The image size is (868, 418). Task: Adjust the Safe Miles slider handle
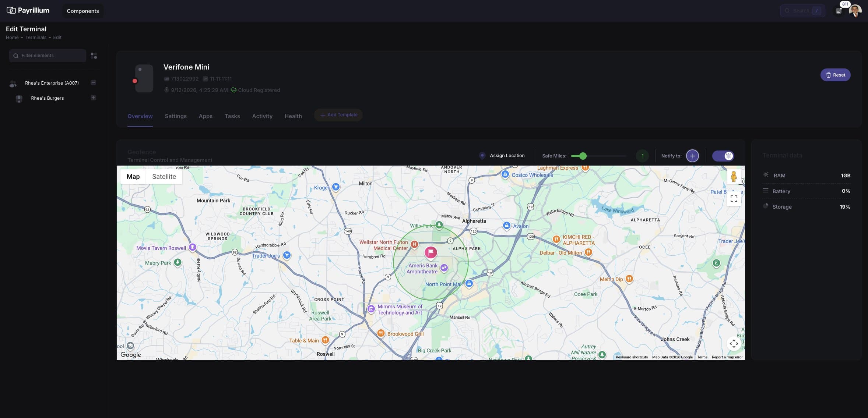pyautogui.click(x=583, y=156)
